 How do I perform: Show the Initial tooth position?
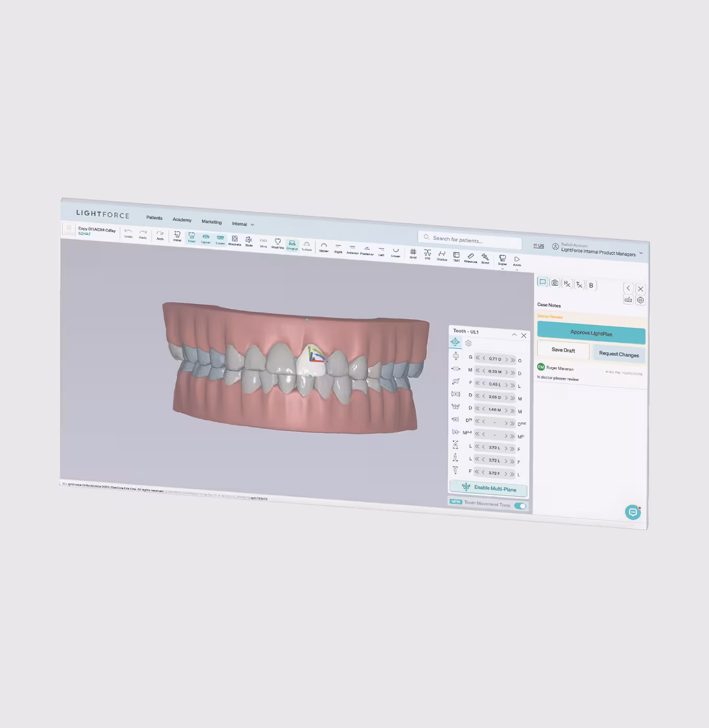(x=177, y=237)
